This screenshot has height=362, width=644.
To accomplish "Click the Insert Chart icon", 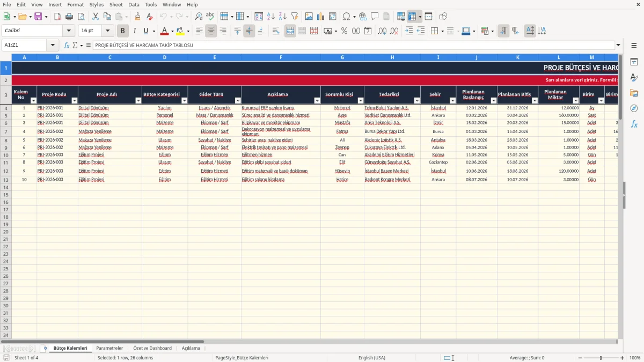I will 321,17.
